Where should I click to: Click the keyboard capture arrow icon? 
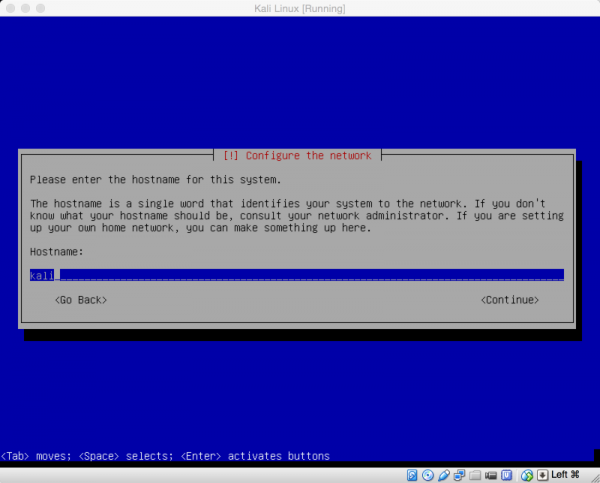[x=543, y=475]
